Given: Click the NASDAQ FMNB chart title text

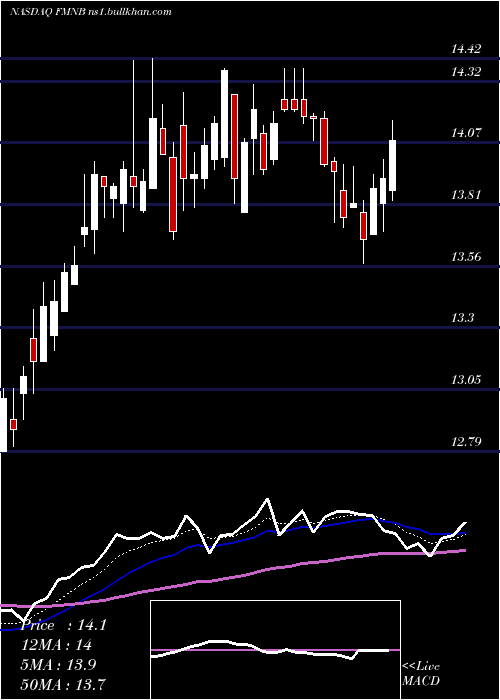Looking at the screenshot, I should [90, 12].
